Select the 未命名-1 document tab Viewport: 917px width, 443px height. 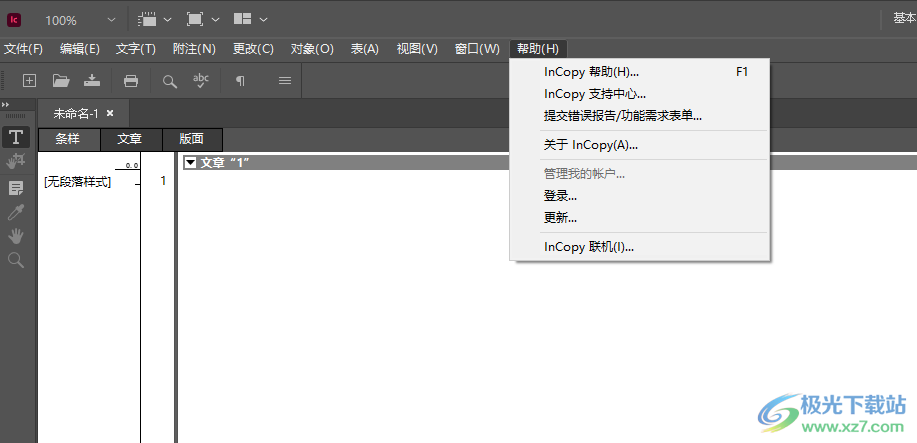[x=76, y=114]
